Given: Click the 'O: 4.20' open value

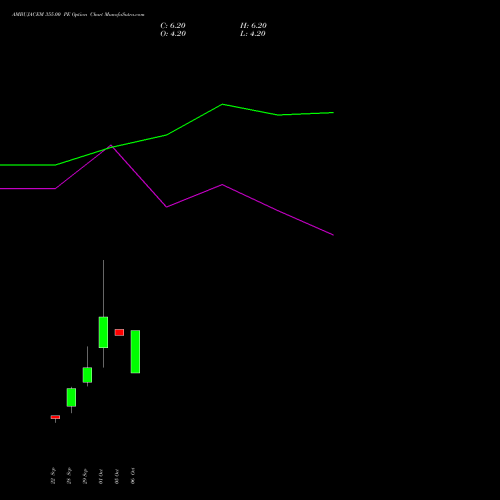Looking at the screenshot, I should click(x=173, y=34).
